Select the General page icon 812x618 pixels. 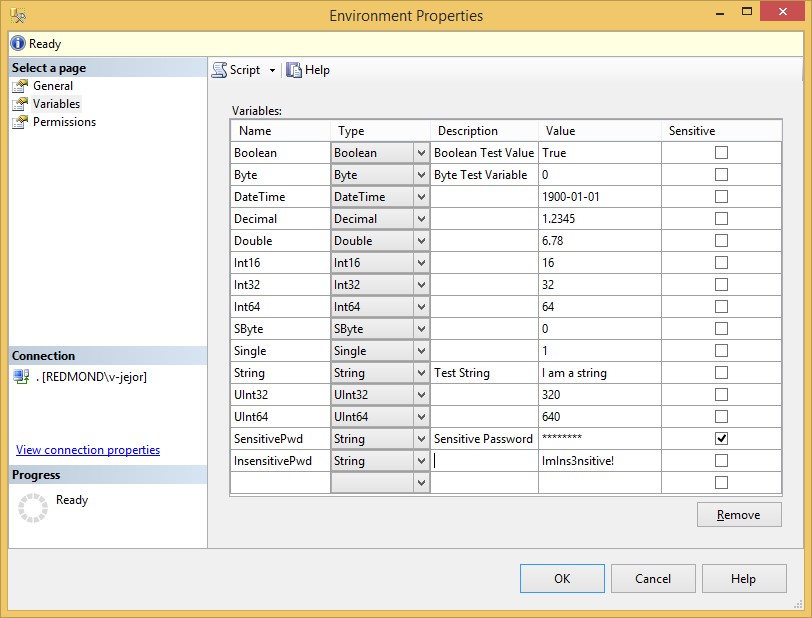(20, 86)
